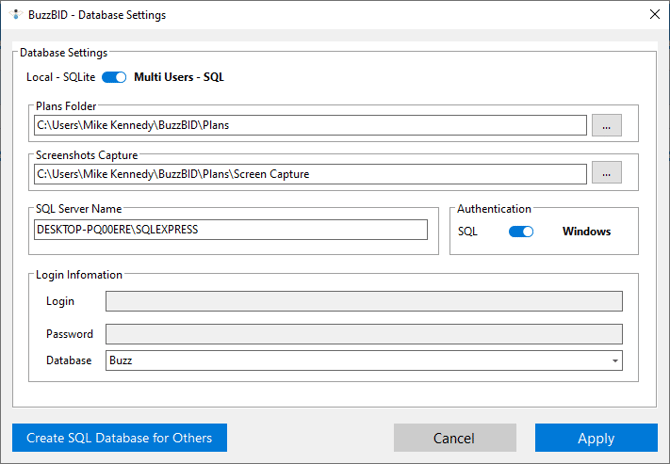Expand the Database dropdown arrow
Viewport: 670px width, 464px height.
click(614, 360)
